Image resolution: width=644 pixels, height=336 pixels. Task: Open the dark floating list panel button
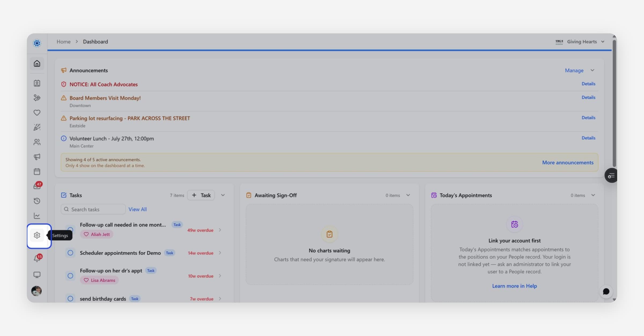pyautogui.click(x=611, y=176)
